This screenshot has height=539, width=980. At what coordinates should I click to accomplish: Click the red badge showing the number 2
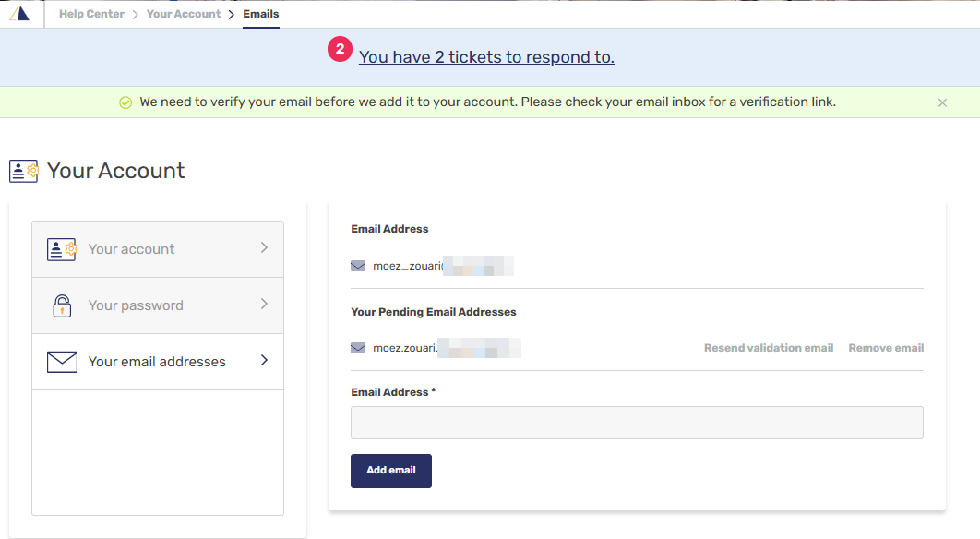[x=340, y=49]
